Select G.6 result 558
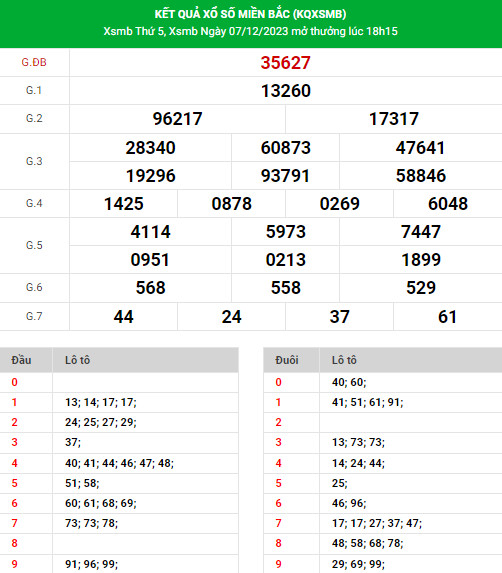This screenshot has width=502, height=573. pyautogui.click(x=285, y=288)
